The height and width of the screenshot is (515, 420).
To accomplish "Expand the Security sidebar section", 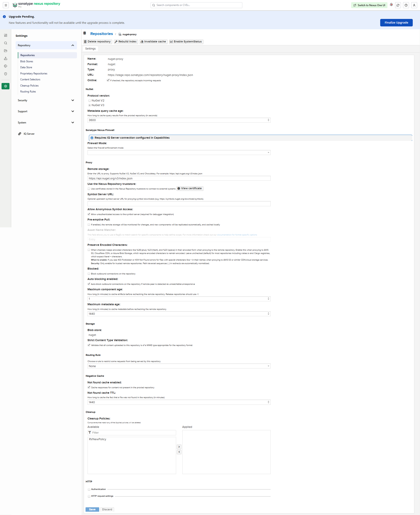I will pyautogui.click(x=46, y=100).
